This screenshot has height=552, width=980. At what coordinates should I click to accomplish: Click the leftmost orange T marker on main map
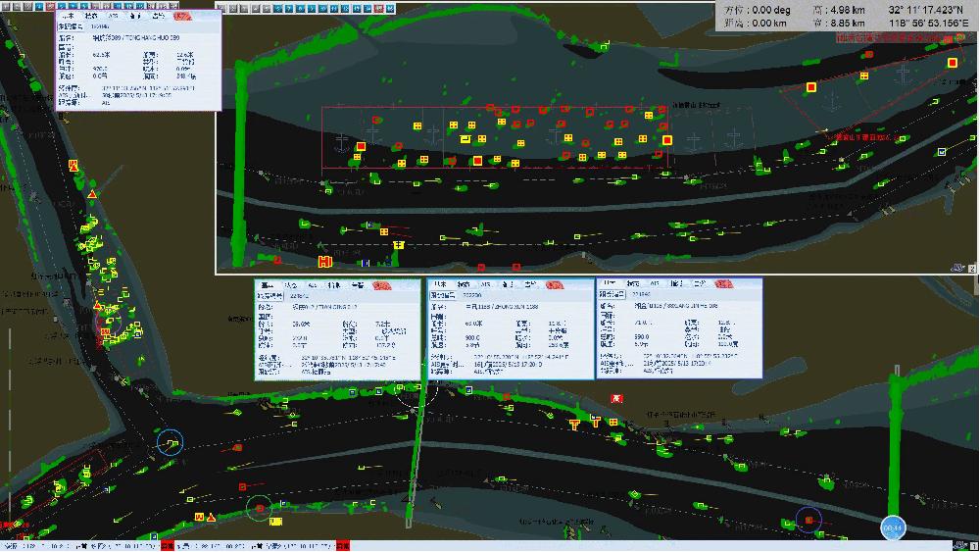[574, 425]
